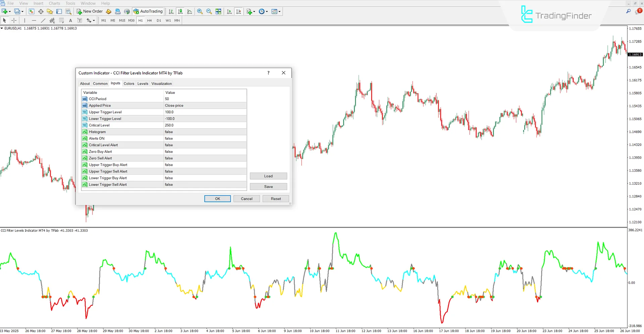
Task: Click the Load button
Action: coord(268,176)
